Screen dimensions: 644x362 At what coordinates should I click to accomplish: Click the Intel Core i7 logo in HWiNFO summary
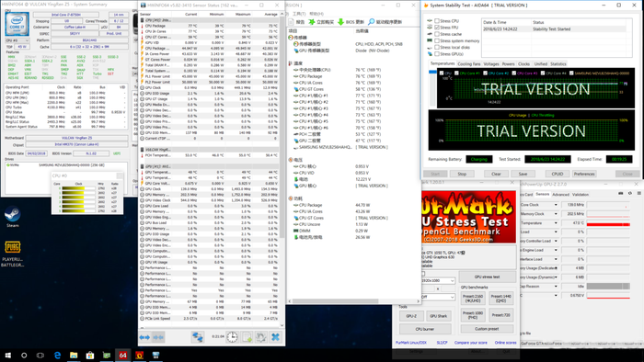tap(17, 23)
